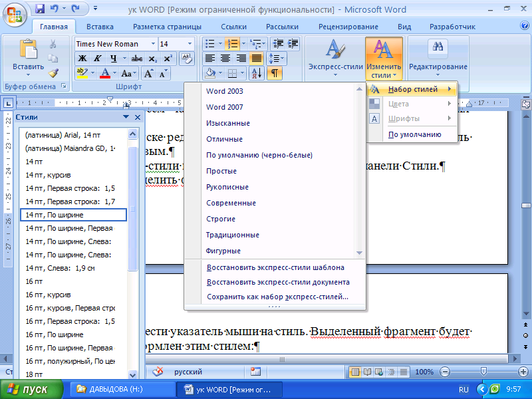The width and height of the screenshot is (532, 399).
Task: Open Styles pane options arrow
Action: tap(126, 117)
